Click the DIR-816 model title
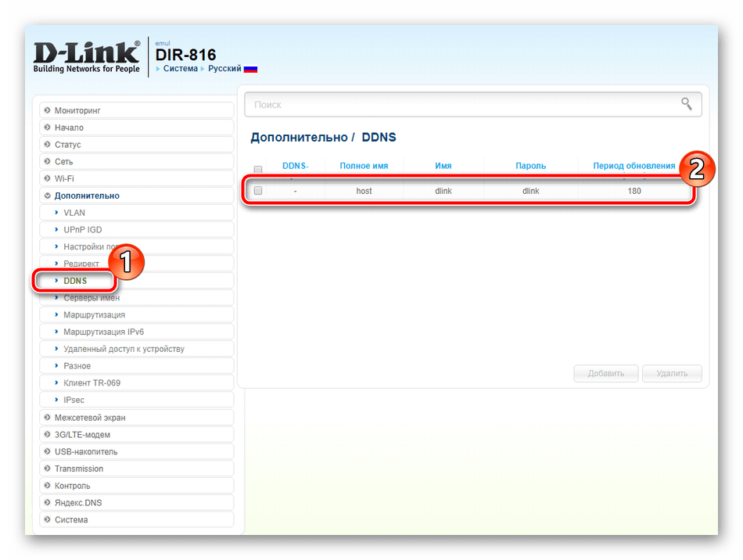 (x=186, y=55)
